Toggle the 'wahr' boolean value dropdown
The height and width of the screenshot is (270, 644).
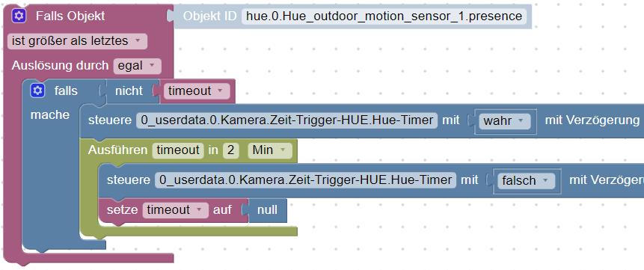point(504,121)
